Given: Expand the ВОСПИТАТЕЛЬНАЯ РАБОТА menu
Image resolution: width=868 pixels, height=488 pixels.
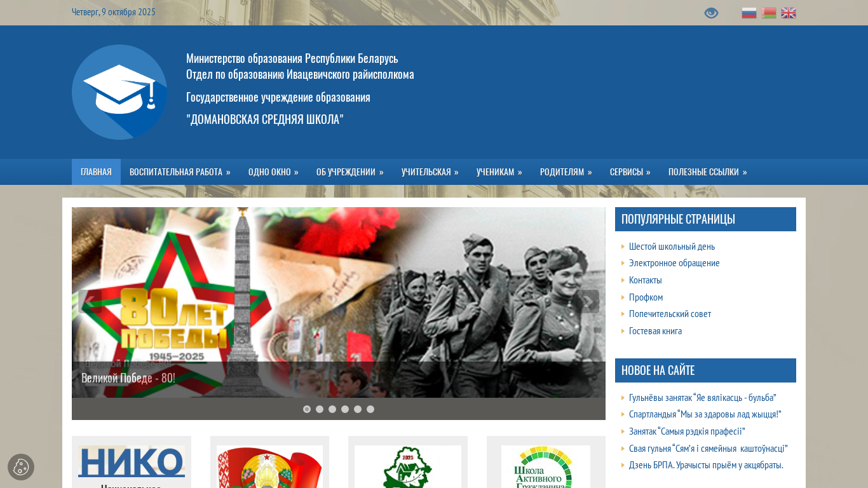Looking at the screenshot, I should (180, 172).
